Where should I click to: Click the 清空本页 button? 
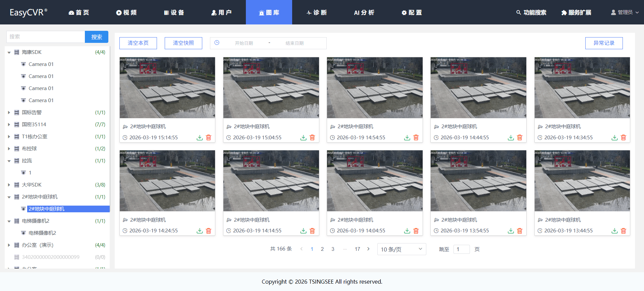pos(138,43)
